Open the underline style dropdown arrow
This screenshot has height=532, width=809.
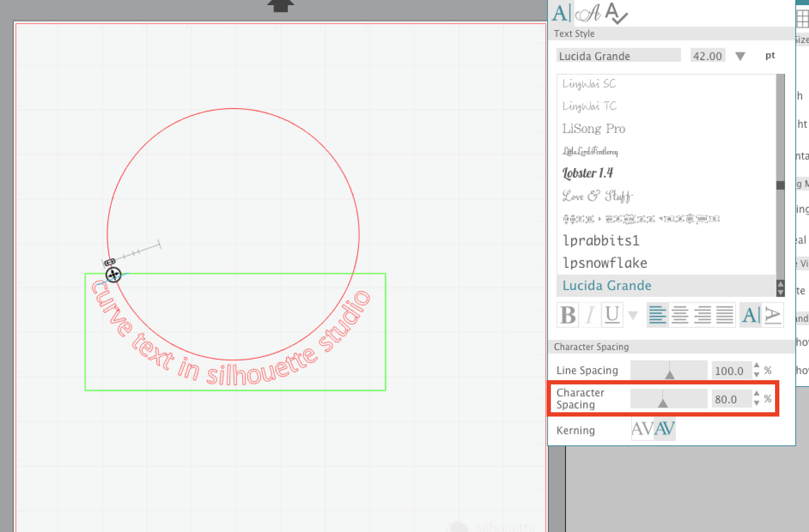click(633, 316)
